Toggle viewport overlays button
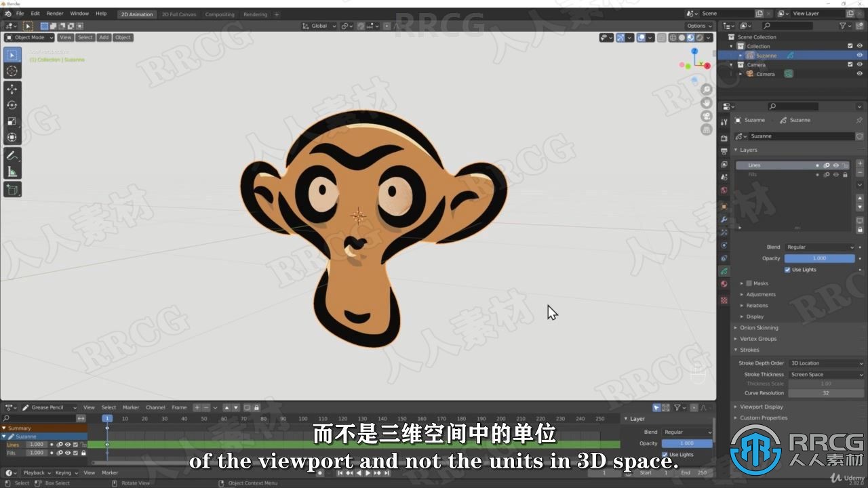This screenshot has width=868, height=488. tap(641, 37)
